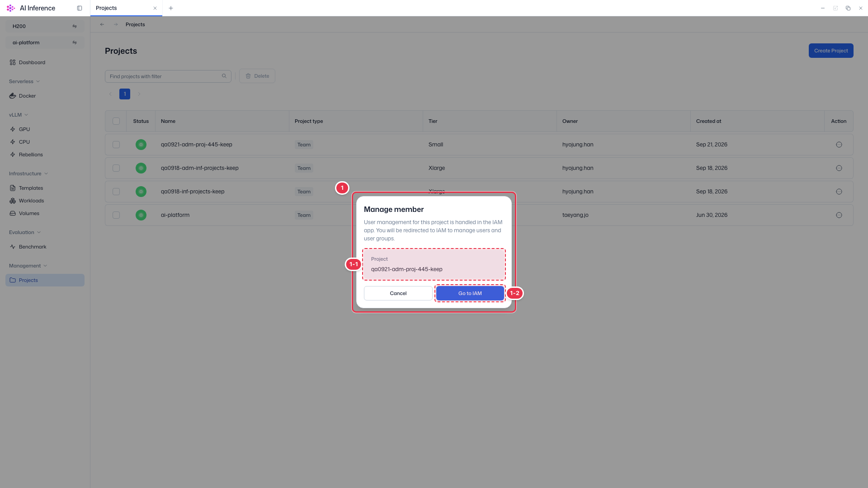Viewport: 868px width, 488px height.
Task: Check the qa0918-inf-projects-keep row checkbox
Action: point(116,192)
